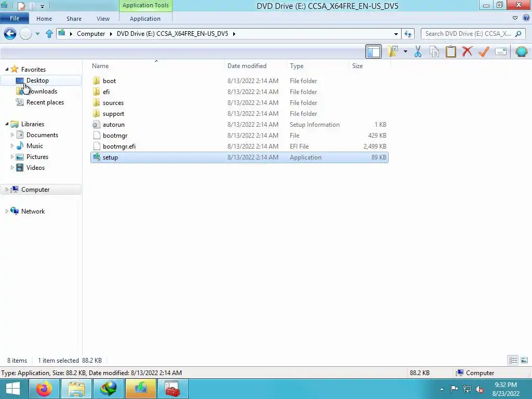Cut selection with the scissors icon

(x=418, y=51)
